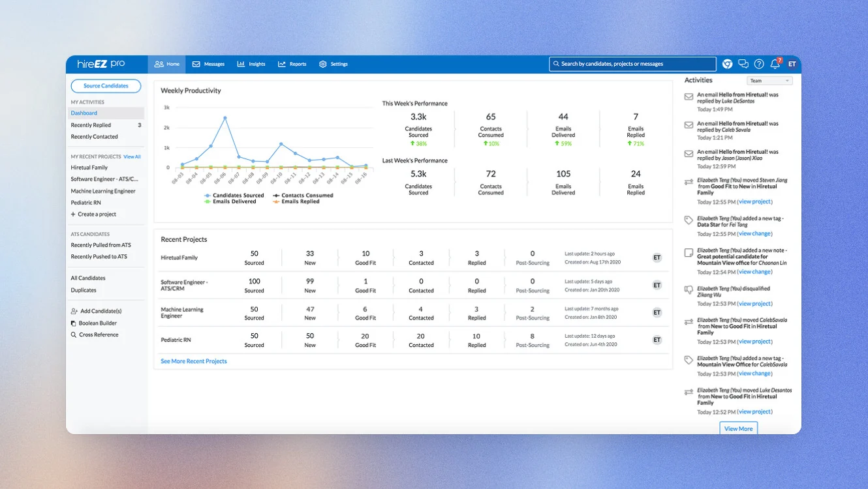The height and width of the screenshot is (489, 868).
Task: Open the Chrome extension icon in header
Action: pos(727,64)
